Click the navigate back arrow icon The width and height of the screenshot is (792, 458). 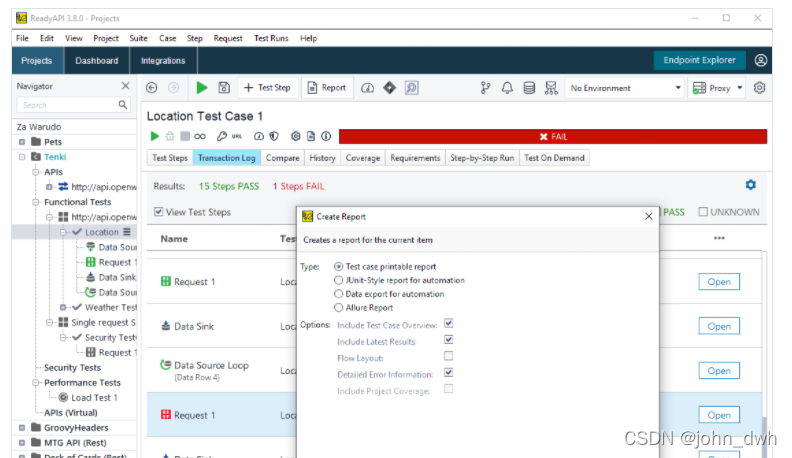click(x=152, y=88)
